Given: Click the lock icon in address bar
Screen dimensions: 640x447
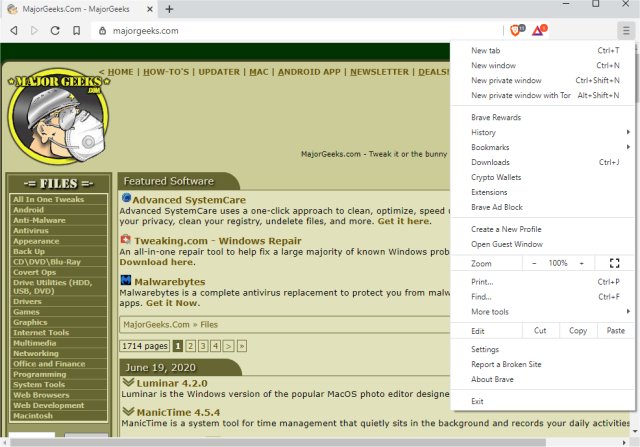Looking at the screenshot, I should pos(103,31).
